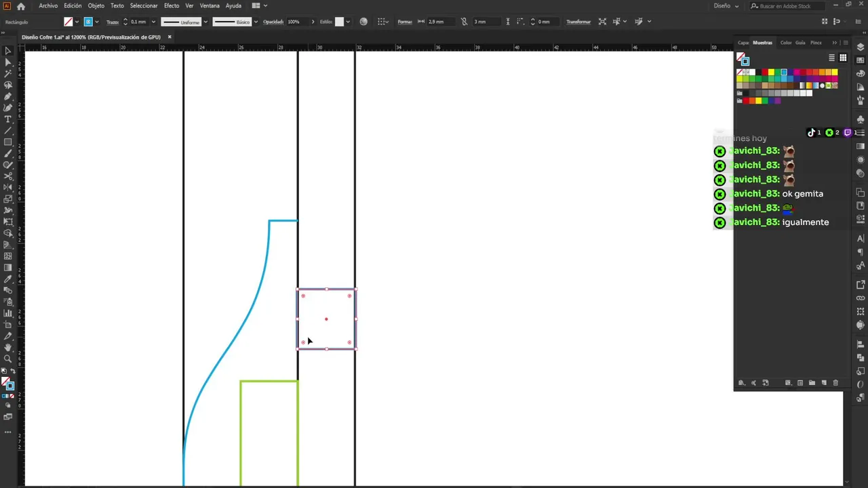Open the Objeto menu
The height and width of the screenshot is (488, 868).
tap(96, 5)
